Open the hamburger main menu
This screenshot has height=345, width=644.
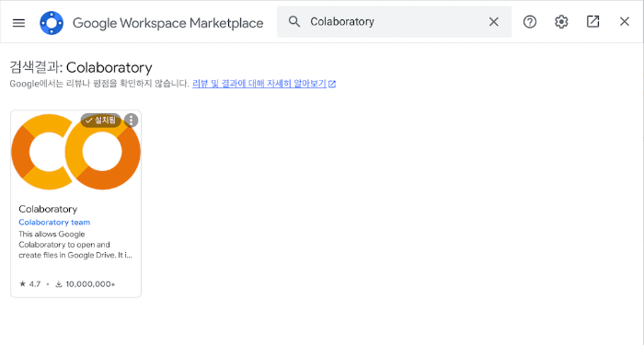coord(19,23)
